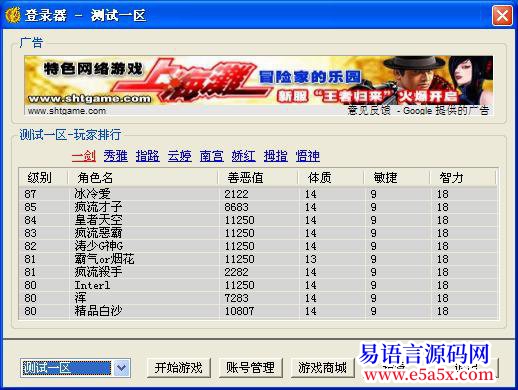Select player row 皇者天空
The width and height of the screenshot is (518, 390).
click(x=258, y=220)
